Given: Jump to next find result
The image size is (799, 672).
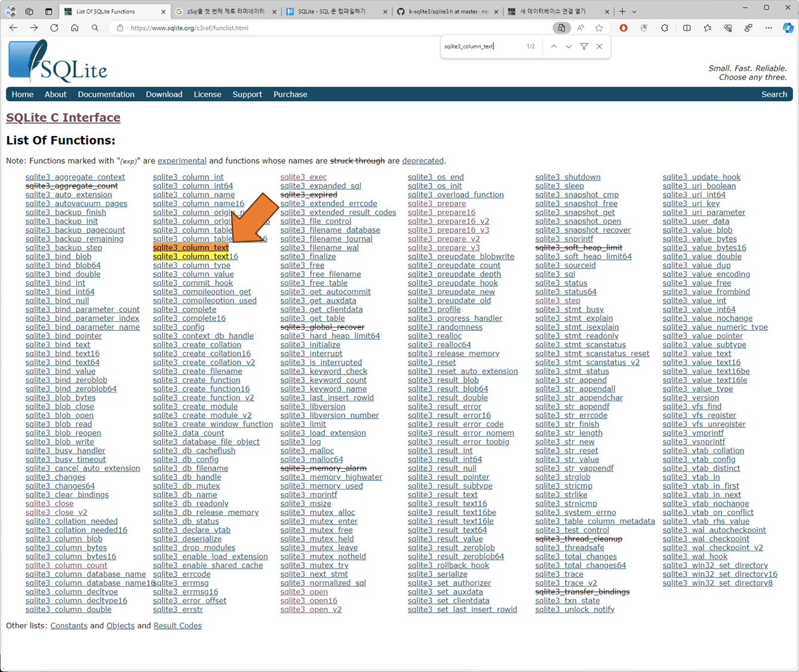Looking at the screenshot, I should pyautogui.click(x=568, y=47).
